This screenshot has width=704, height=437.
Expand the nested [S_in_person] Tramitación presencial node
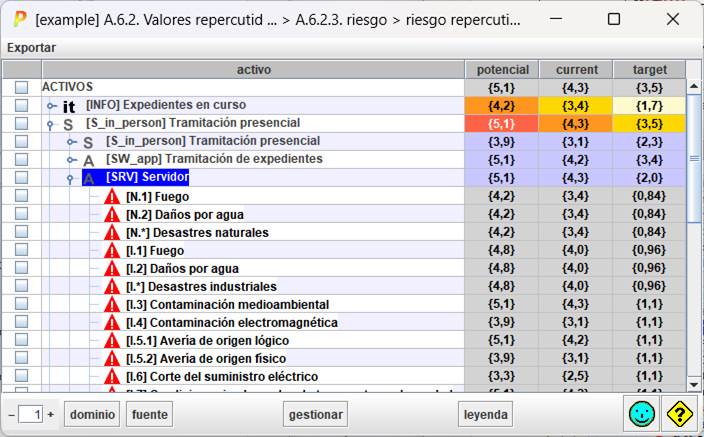[72, 142]
